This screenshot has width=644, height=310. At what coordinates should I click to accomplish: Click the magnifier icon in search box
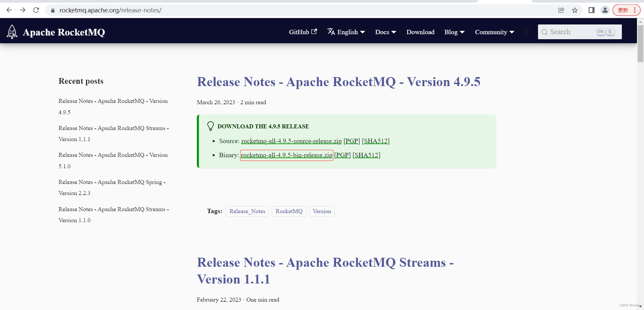544,32
